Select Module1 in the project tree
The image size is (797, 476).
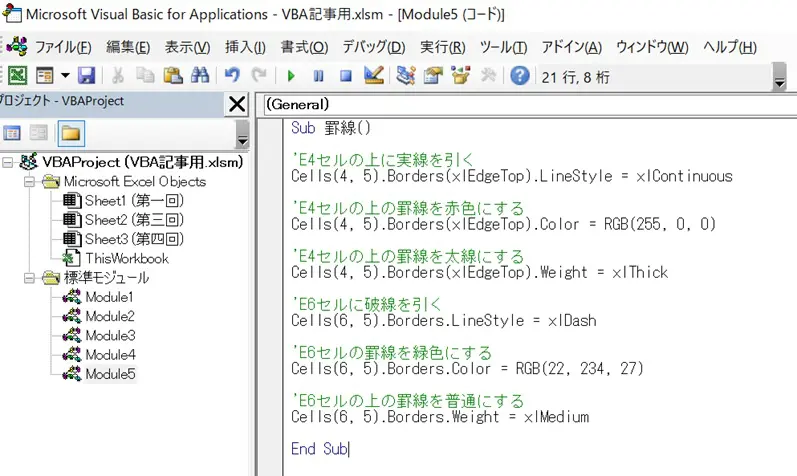109,297
